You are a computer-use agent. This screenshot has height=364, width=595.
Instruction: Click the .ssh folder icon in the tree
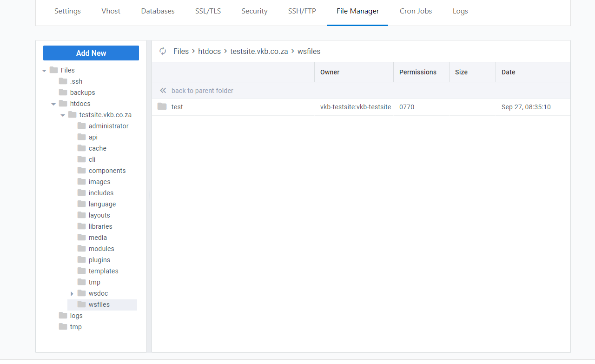click(62, 81)
